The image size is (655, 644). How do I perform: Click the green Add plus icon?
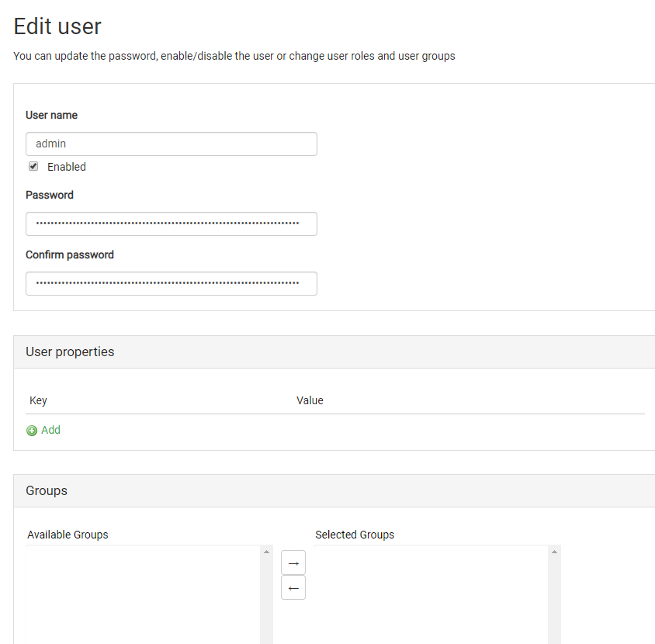32,431
